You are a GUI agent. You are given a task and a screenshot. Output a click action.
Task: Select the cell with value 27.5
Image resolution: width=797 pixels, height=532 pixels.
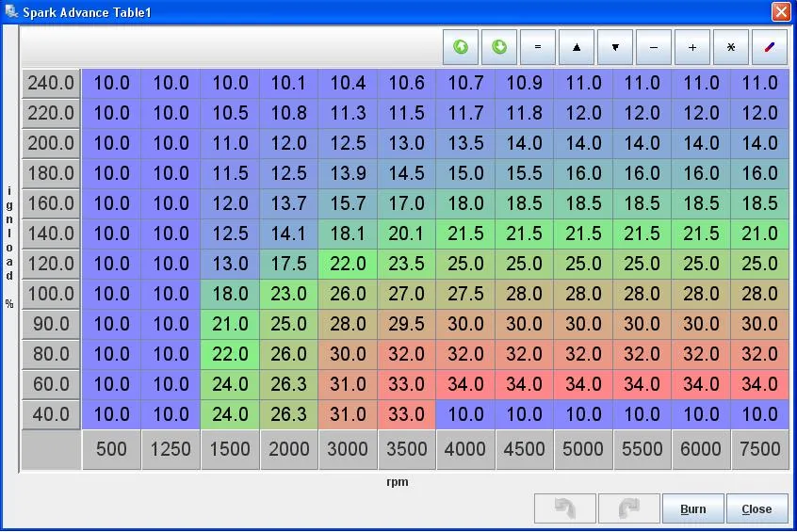[x=465, y=294]
